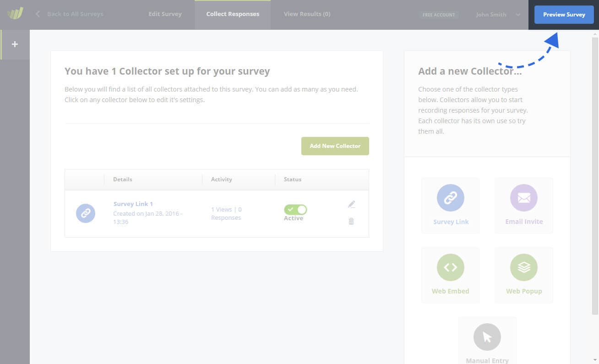Open the Edit Survey tab
Screen dimensions: 599x364
tap(165, 14)
